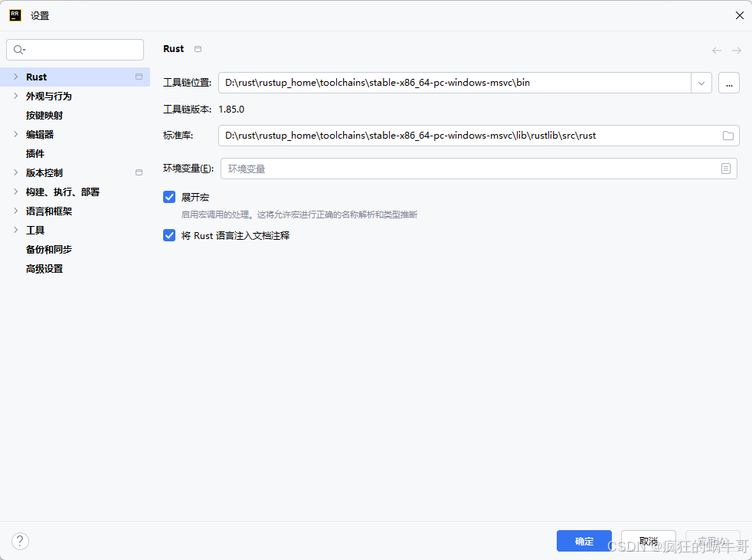
Task: Select 按键映射 in the settings tree
Action: tap(44, 115)
